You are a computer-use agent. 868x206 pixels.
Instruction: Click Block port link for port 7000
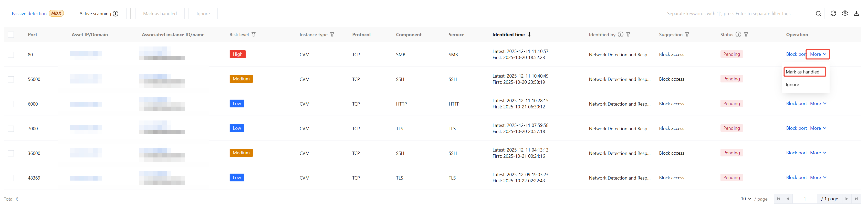point(796,128)
